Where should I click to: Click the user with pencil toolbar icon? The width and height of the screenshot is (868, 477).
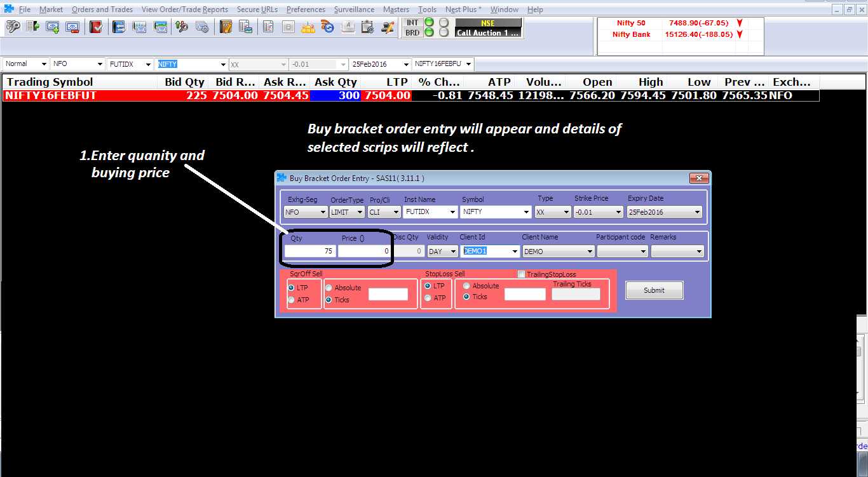(388, 27)
